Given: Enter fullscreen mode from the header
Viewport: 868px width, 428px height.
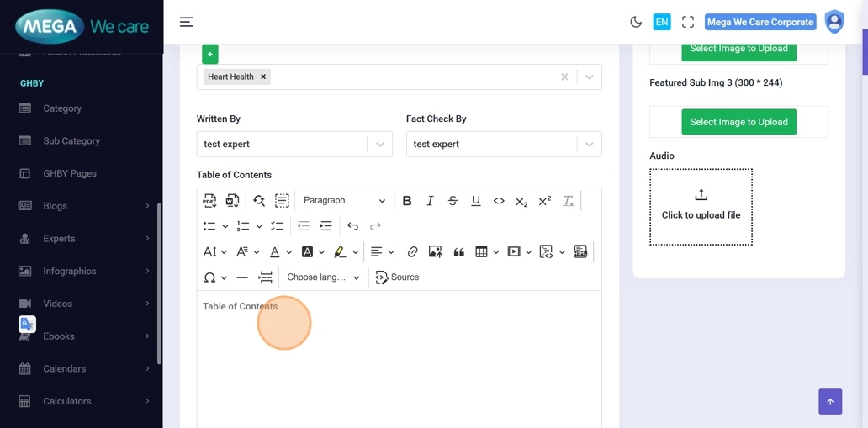Looking at the screenshot, I should [687, 22].
